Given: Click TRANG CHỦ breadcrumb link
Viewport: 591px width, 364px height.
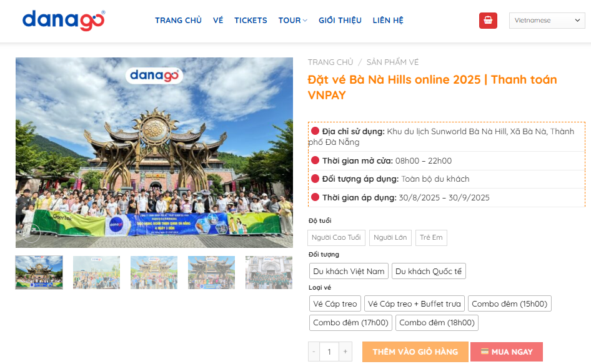Looking at the screenshot, I should (x=330, y=62).
